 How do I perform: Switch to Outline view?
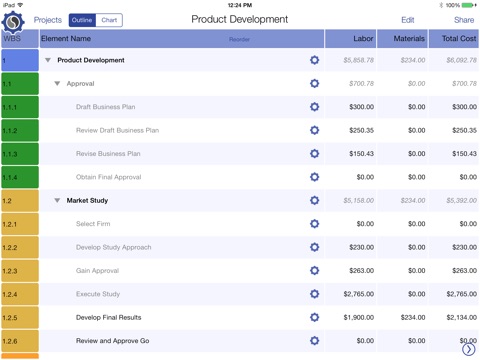click(82, 20)
